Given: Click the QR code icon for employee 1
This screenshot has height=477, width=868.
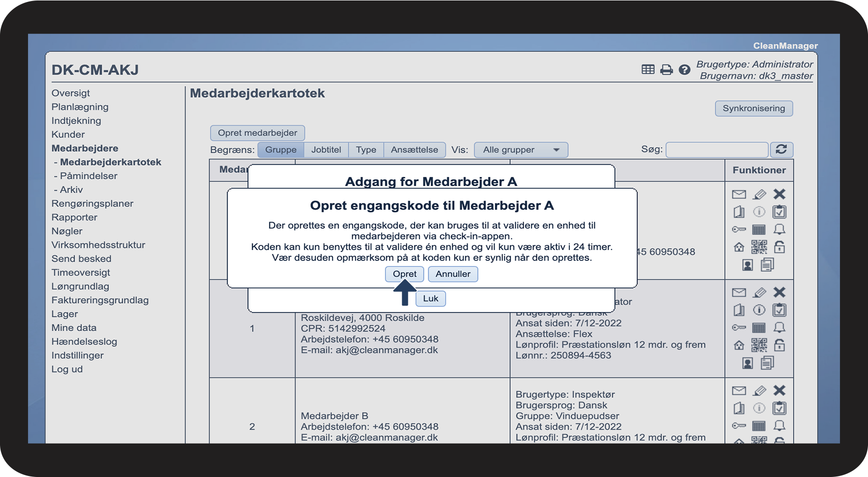Looking at the screenshot, I should click(759, 345).
